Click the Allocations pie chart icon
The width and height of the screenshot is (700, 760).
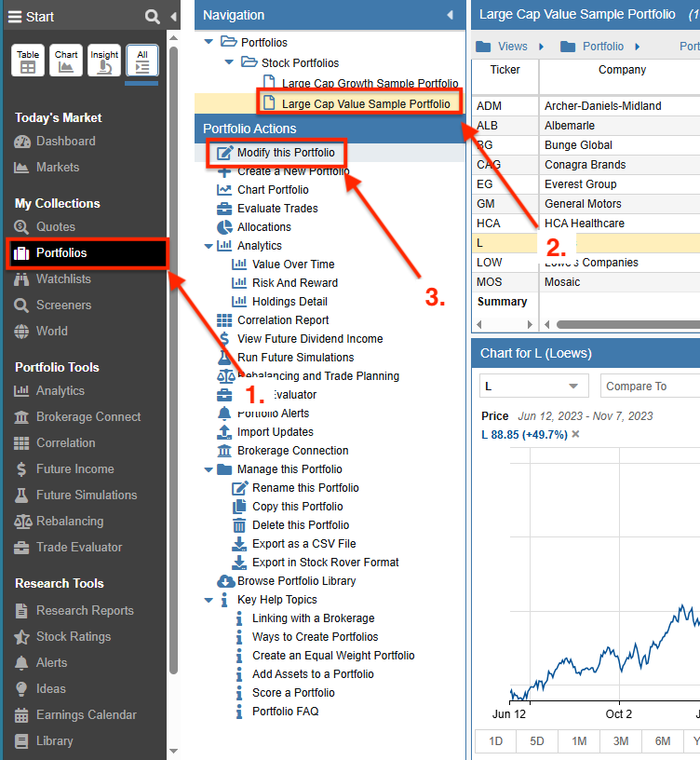click(224, 227)
